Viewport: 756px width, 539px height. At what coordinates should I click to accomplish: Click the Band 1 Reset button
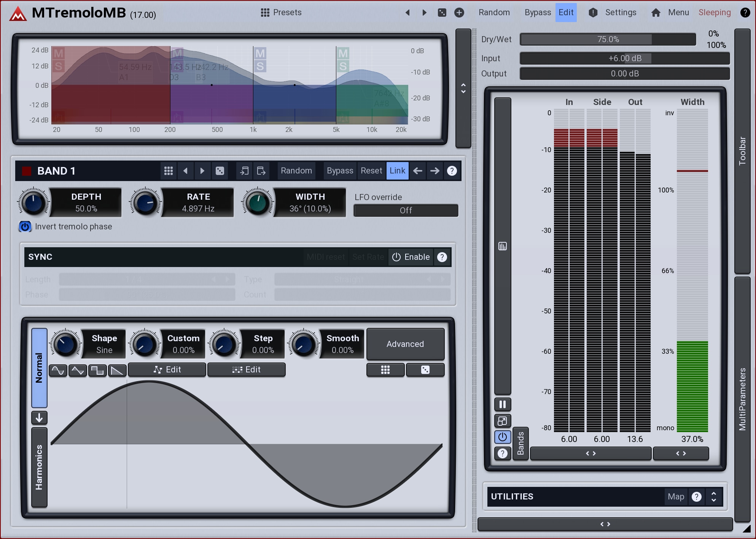[371, 171]
